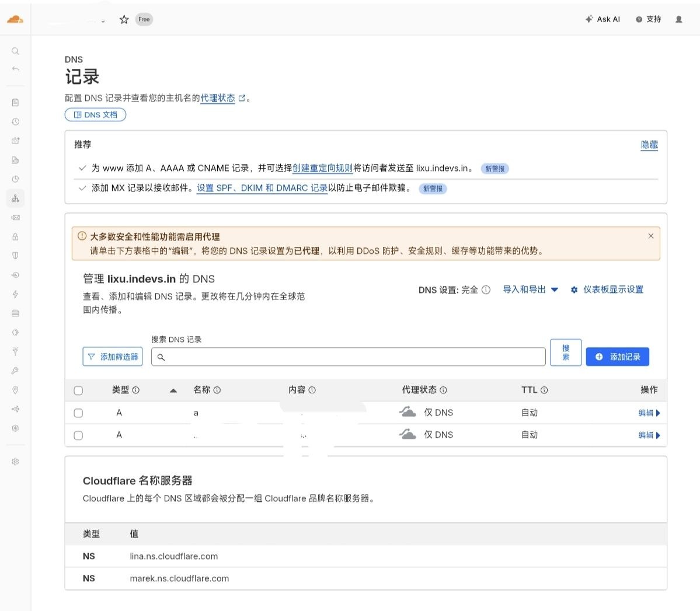
Task: Click 添加筛选器 button
Action: point(113,357)
